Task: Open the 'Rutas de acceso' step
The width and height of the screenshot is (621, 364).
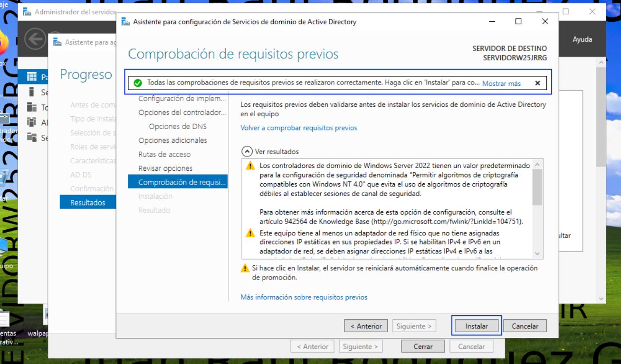Action: point(164,154)
